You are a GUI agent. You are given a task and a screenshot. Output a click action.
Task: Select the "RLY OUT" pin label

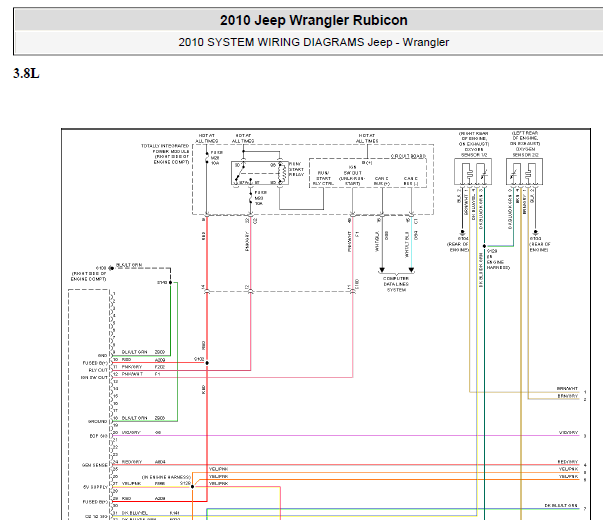98,370
